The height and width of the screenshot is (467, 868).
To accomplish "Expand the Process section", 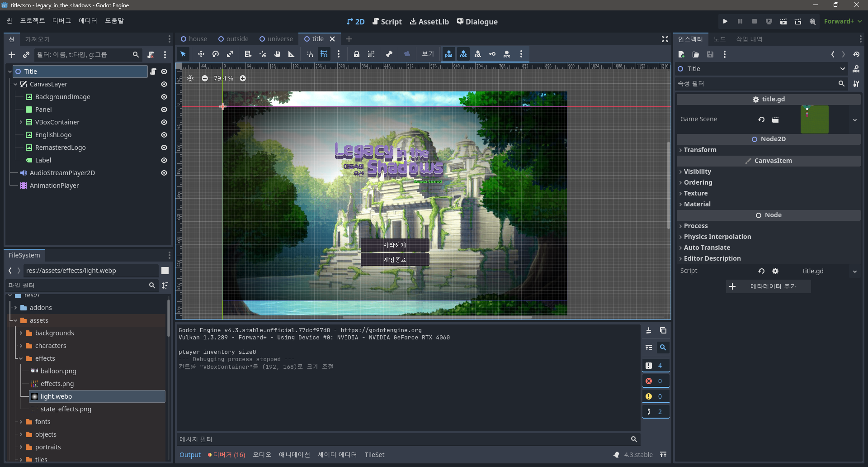I will coord(769,226).
